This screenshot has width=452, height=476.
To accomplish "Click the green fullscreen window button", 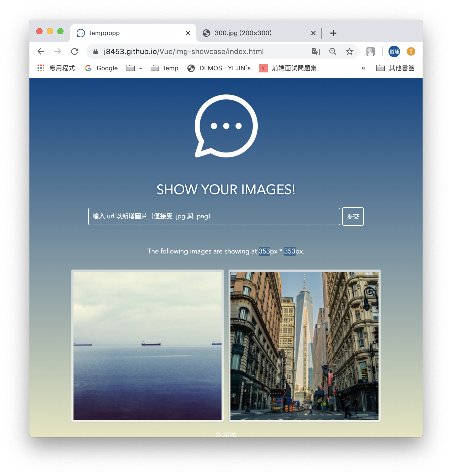I will coord(60,31).
